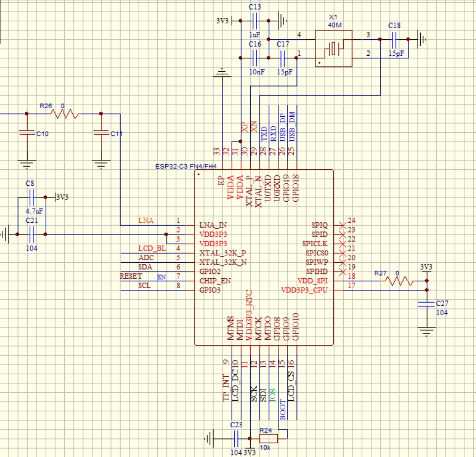
Task: Click no-connect cross on SPIQ pin 24
Action: tap(343, 226)
